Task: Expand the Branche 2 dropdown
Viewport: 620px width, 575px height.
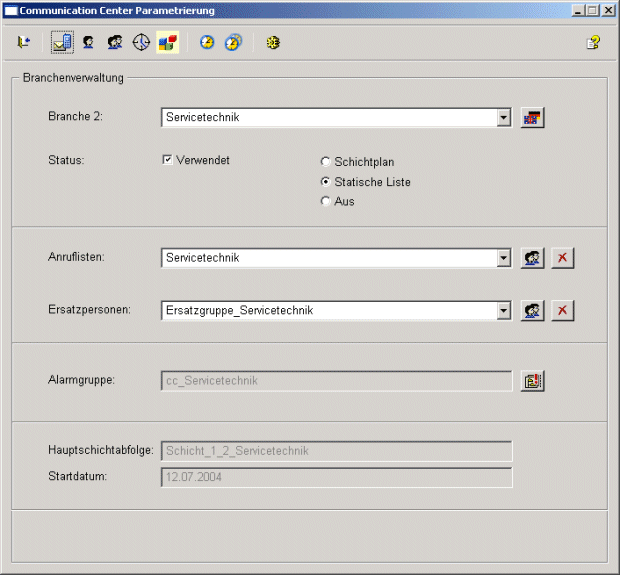Action: (504, 118)
